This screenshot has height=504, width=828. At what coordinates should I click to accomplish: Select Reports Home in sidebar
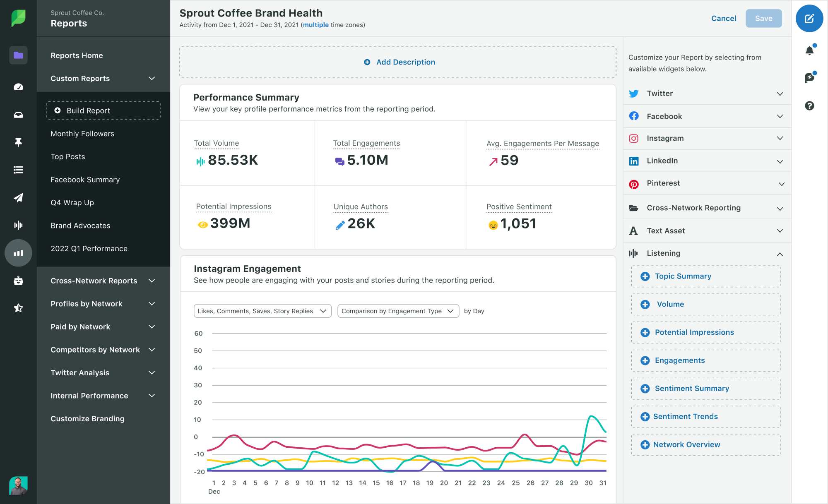click(x=77, y=55)
